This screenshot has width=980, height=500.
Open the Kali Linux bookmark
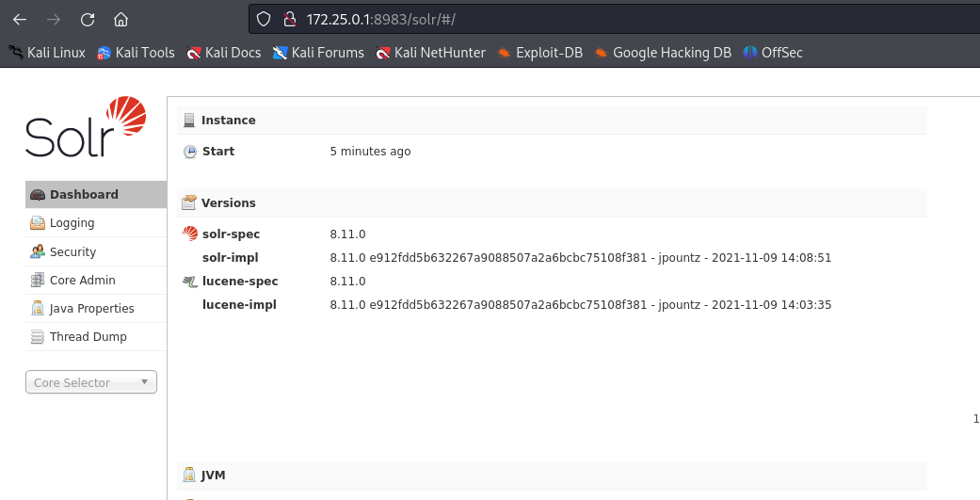point(47,53)
